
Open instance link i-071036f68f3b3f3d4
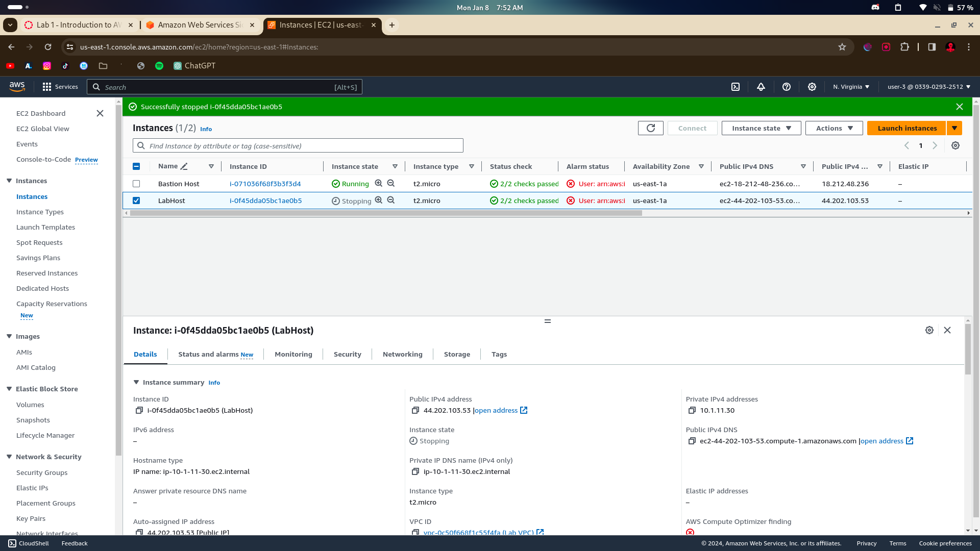(x=265, y=184)
